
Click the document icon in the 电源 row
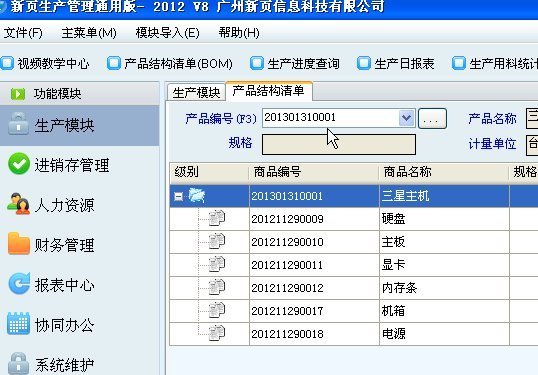pyautogui.click(x=217, y=333)
